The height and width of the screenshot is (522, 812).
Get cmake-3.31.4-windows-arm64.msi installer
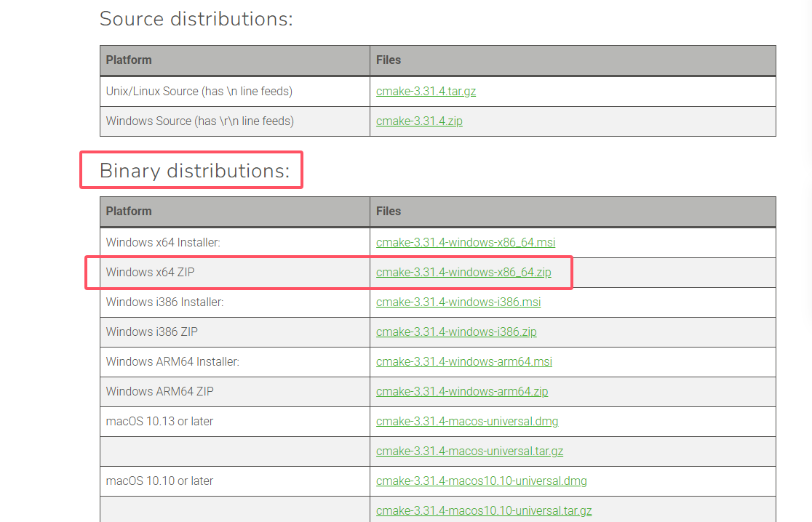(464, 361)
